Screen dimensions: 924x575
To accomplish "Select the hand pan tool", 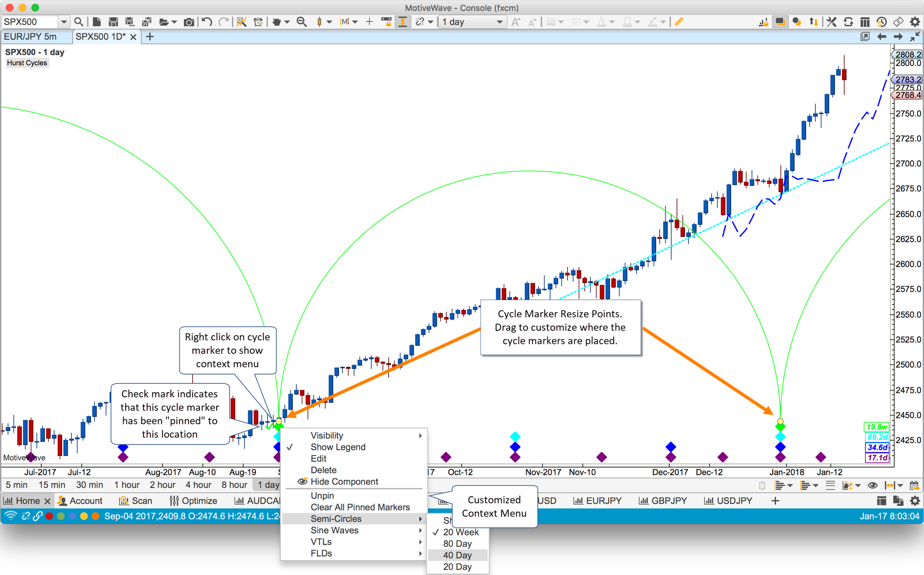I will coord(277,22).
